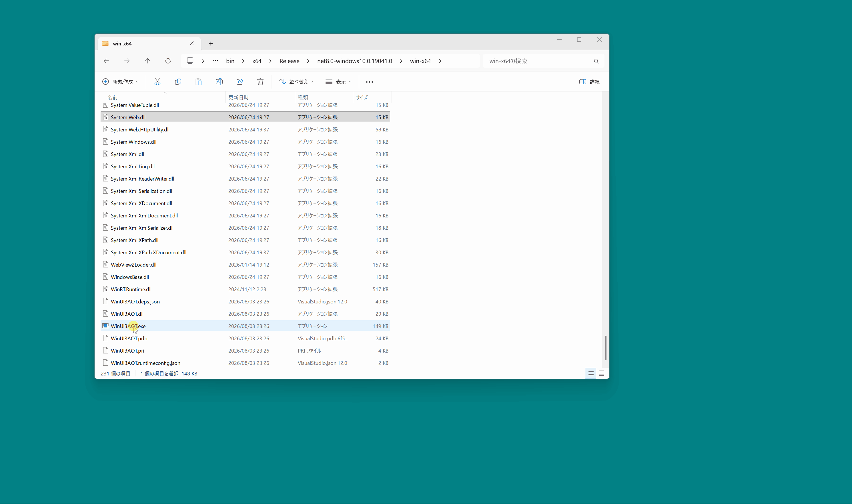Screen dimensions: 852x504
Task: Select System.Xml.XmlDocument.dll file
Action: pos(245,216)
